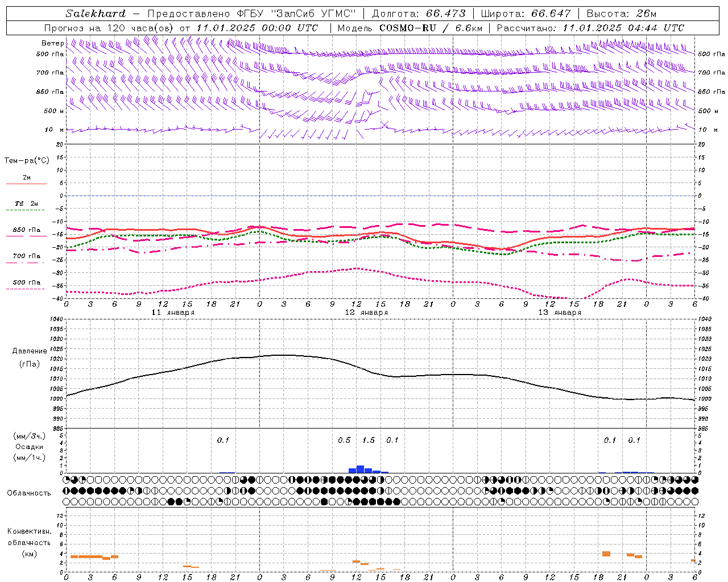Click the '1.5' precipitation amount value

pos(369,440)
